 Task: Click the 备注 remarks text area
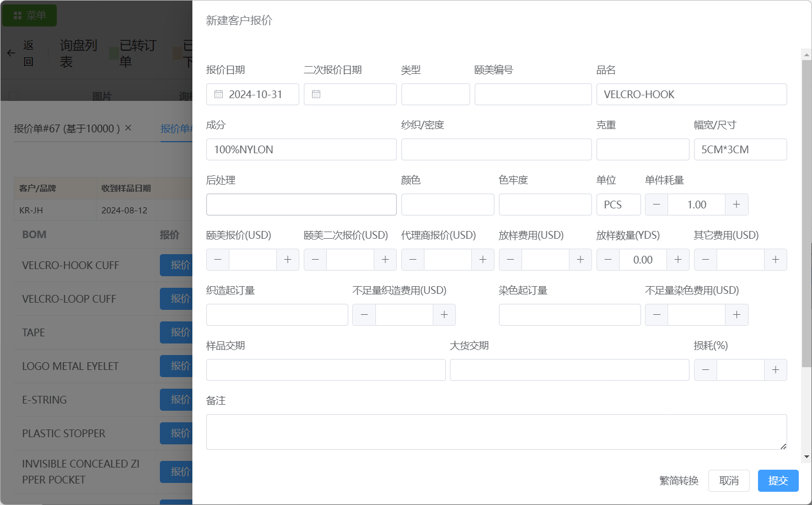point(496,432)
